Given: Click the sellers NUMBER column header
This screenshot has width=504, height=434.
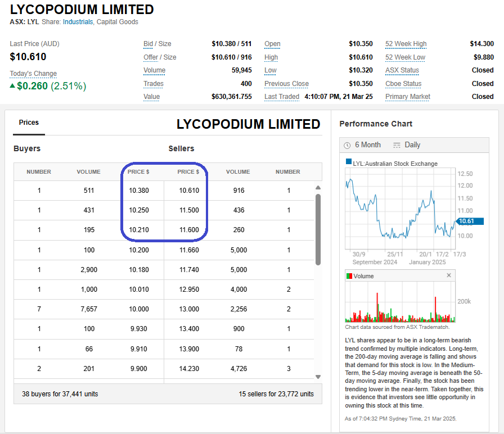Looking at the screenshot, I should (287, 172).
